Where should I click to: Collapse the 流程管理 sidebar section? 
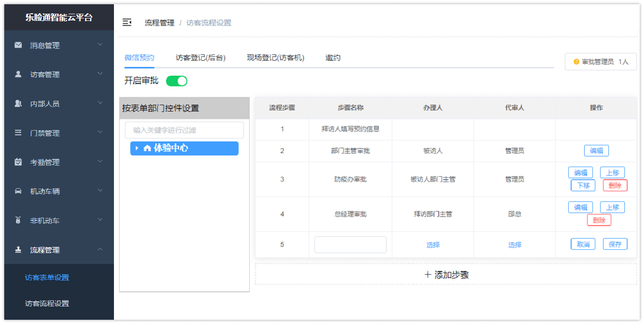pos(100,248)
